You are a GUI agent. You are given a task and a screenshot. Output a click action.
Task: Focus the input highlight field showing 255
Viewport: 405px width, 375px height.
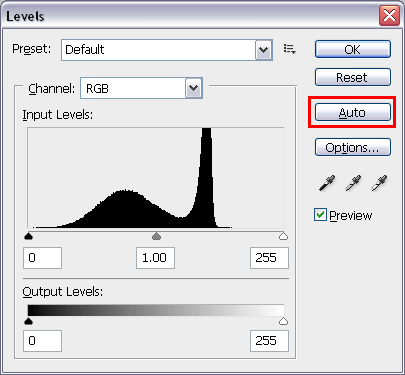coord(269,258)
